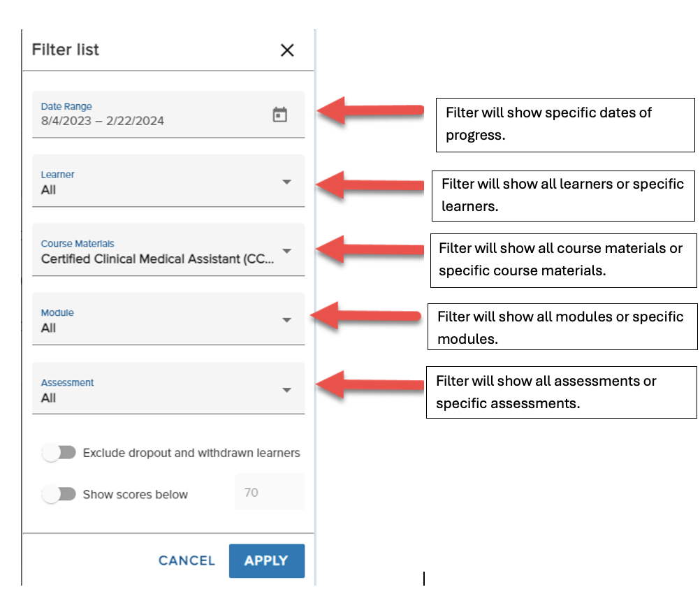The width and height of the screenshot is (700, 601).
Task: Select the Course Materials dropdown field
Action: 168,250
